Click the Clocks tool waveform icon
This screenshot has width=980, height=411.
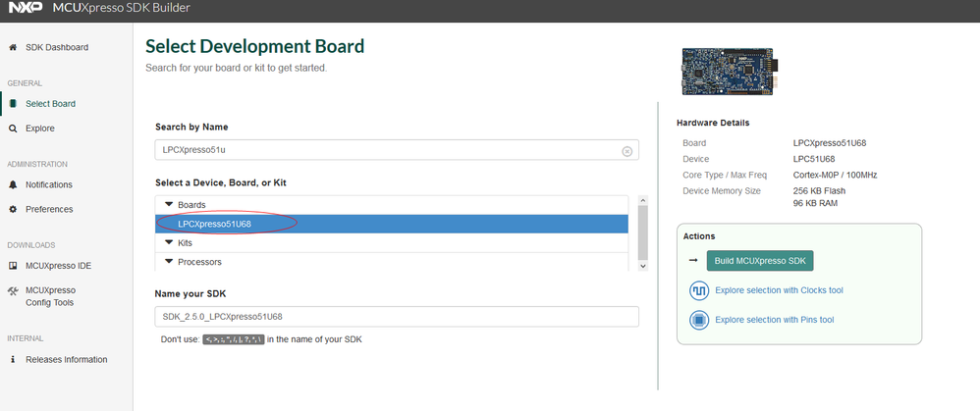click(x=699, y=290)
